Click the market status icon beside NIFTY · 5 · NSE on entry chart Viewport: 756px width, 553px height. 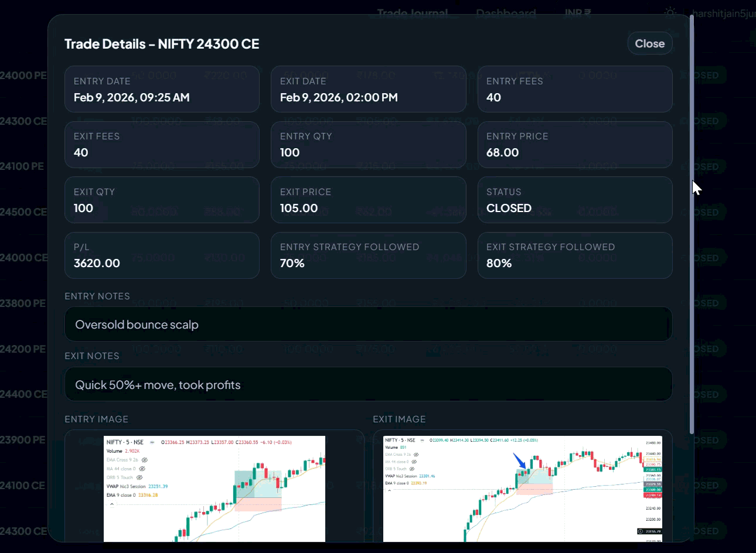pyautogui.click(x=152, y=442)
